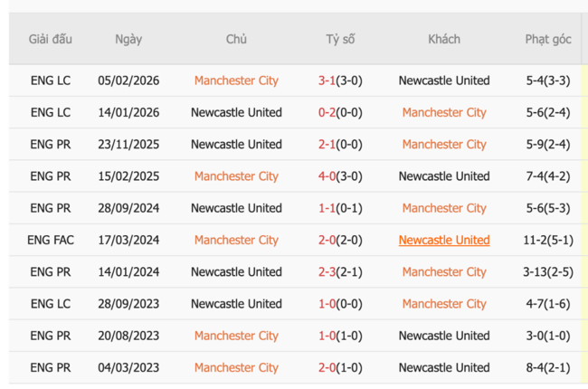The image size is (588, 389).
Task: Click the "Giải đấu" column header
Action: (x=51, y=39)
